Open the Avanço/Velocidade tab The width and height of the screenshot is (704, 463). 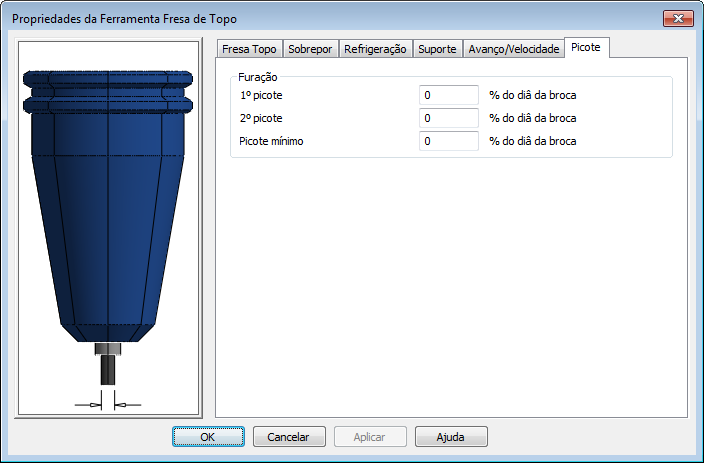tap(514, 49)
